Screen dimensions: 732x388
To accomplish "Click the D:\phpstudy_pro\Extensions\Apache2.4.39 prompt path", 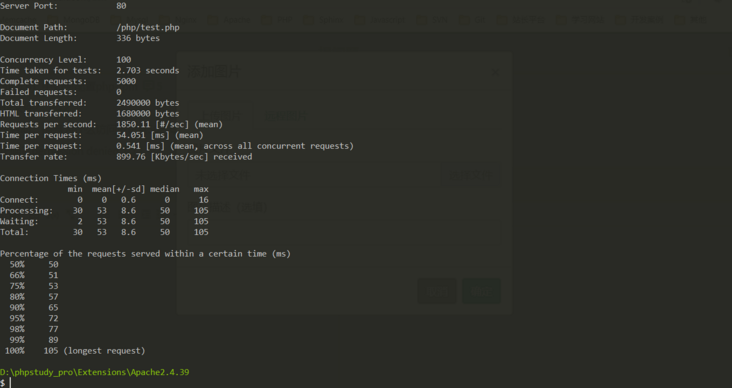I will pyautogui.click(x=95, y=372).
